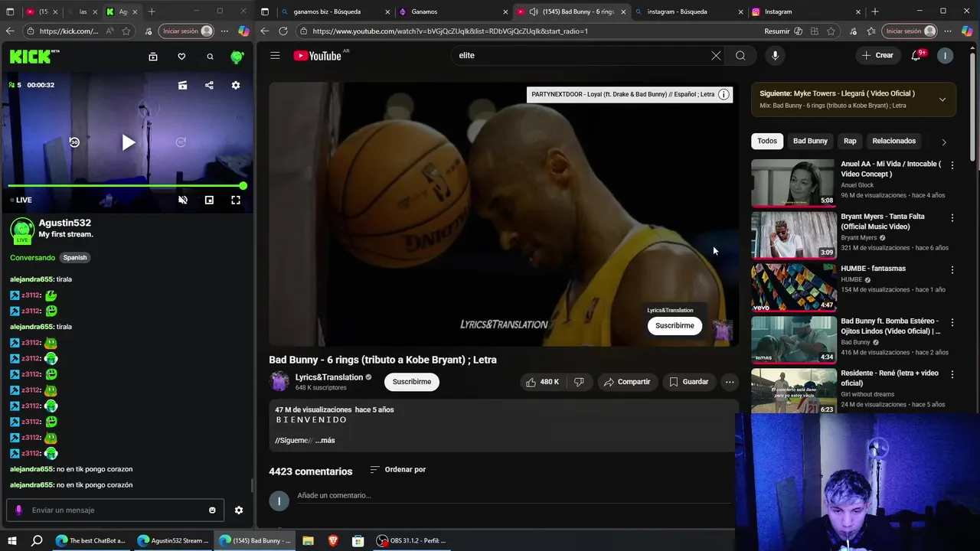Open 'Ordenar por' comments sort dropdown

[x=397, y=469]
